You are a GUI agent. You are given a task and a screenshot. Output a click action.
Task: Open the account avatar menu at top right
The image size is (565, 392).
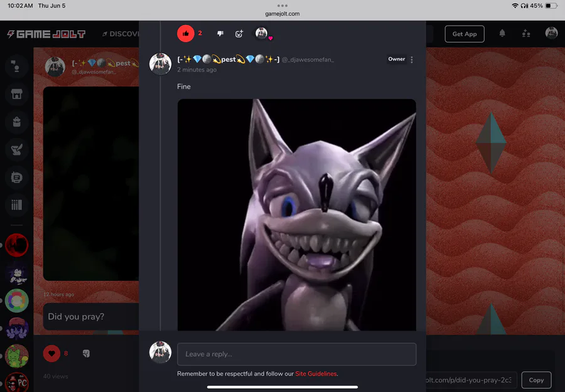551,33
